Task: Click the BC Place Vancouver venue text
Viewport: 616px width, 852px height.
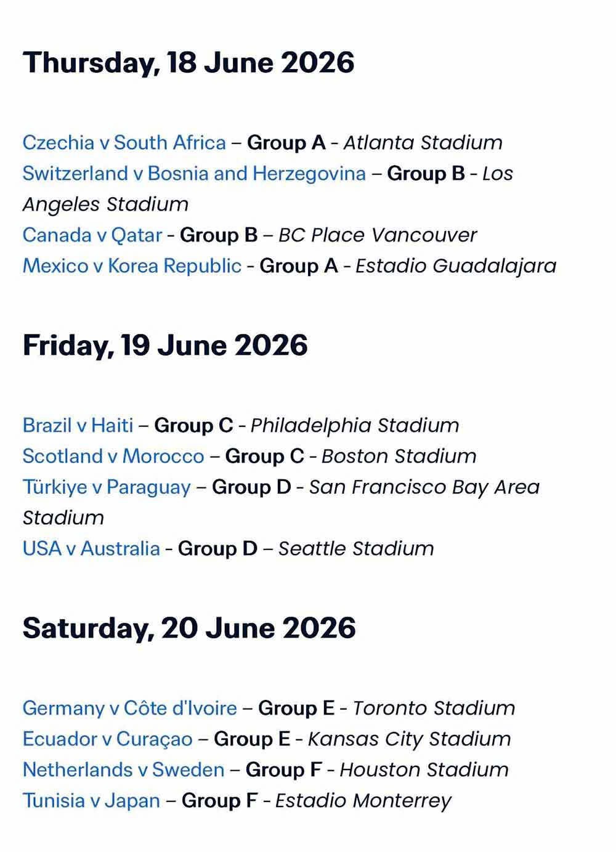Action: pyautogui.click(x=378, y=235)
